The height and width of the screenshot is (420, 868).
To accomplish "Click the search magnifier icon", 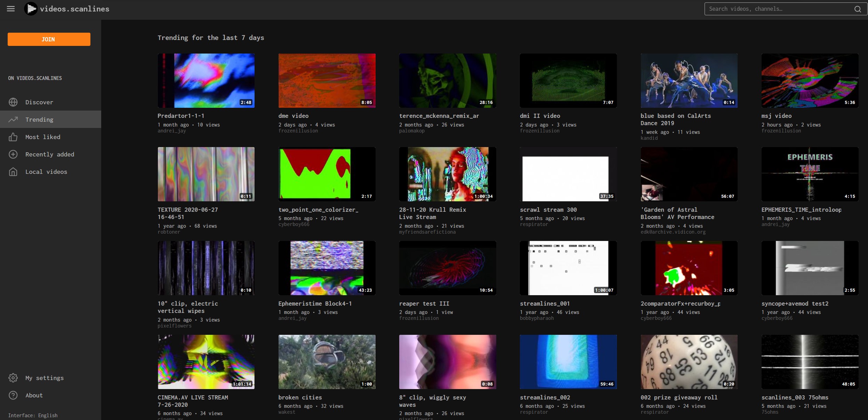I will tap(858, 9).
